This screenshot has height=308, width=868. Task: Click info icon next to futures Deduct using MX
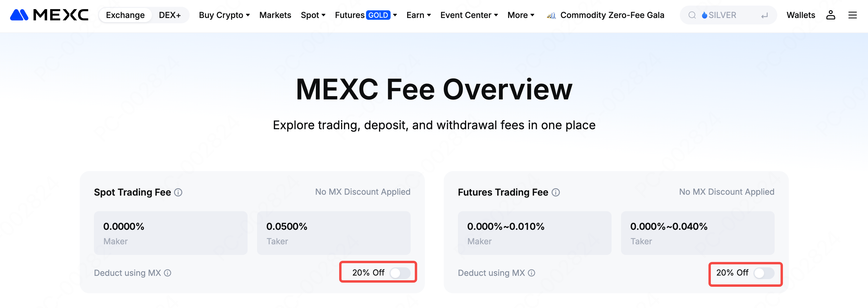pos(531,273)
